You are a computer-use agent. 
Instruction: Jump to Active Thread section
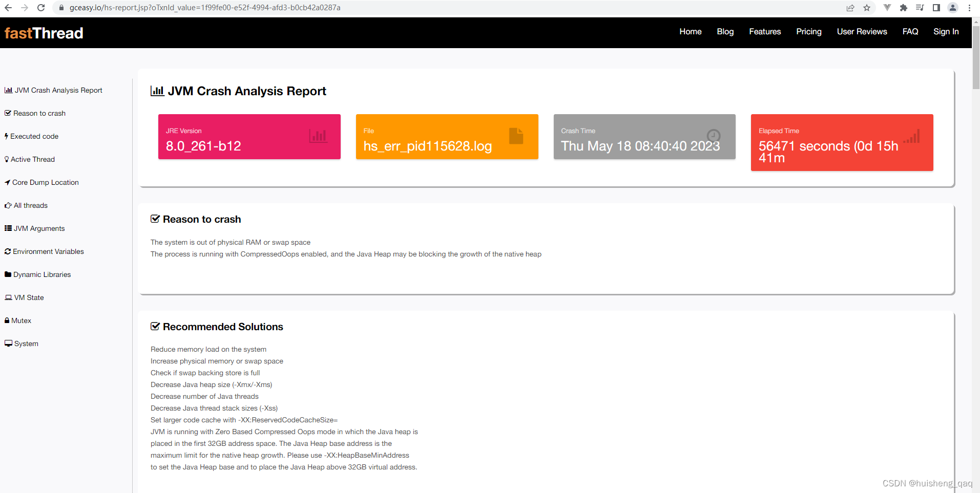click(x=30, y=159)
